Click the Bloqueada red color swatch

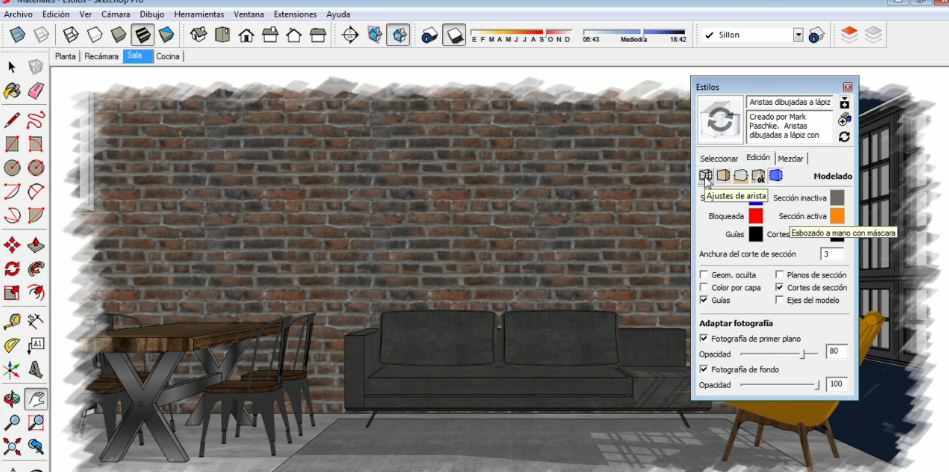756,215
